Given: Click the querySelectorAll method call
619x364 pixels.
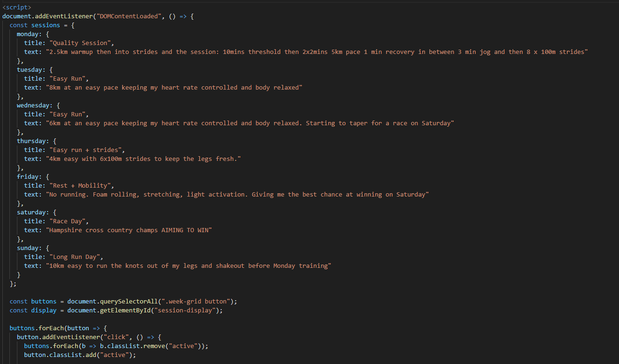Looking at the screenshot, I should 127,302.
